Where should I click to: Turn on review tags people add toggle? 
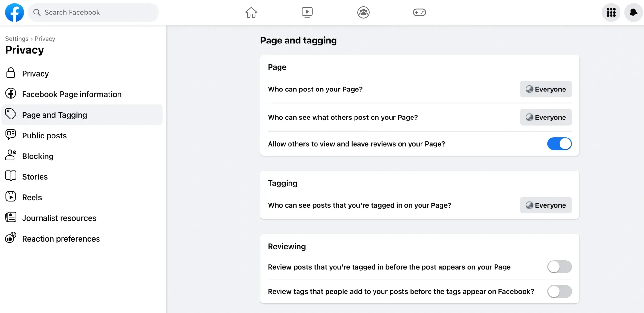click(559, 292)
